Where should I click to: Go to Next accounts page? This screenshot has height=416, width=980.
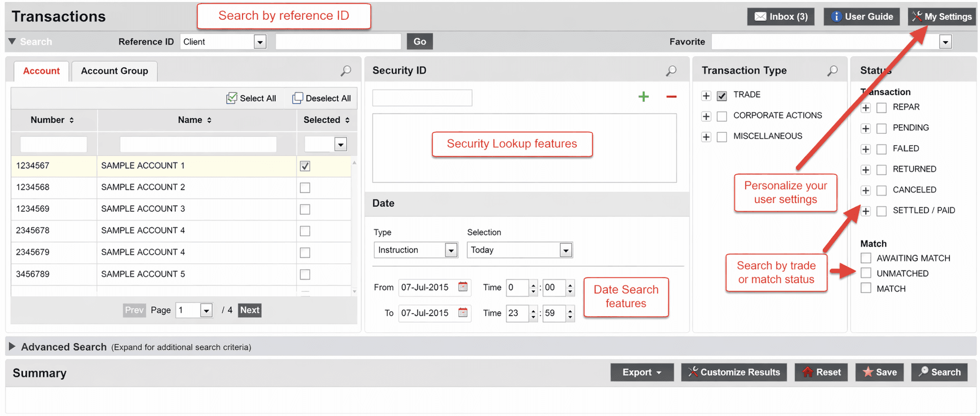pyautogui.click(x=250, y=310)
